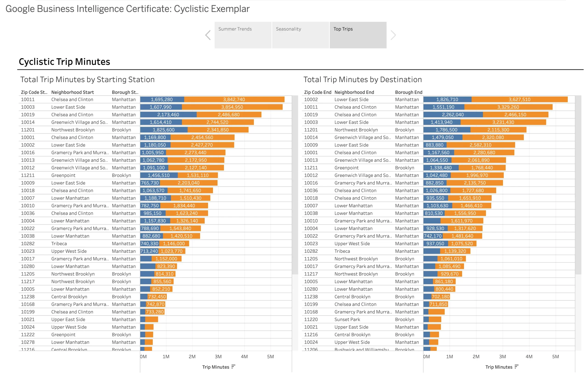Select blue bar segment labeled 1,826,710

tap(447, 100)
